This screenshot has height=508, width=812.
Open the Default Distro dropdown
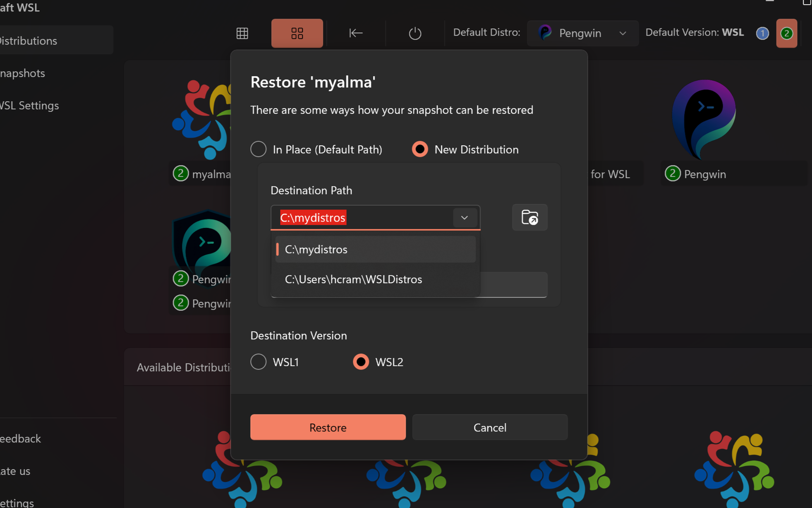(582, 33)
